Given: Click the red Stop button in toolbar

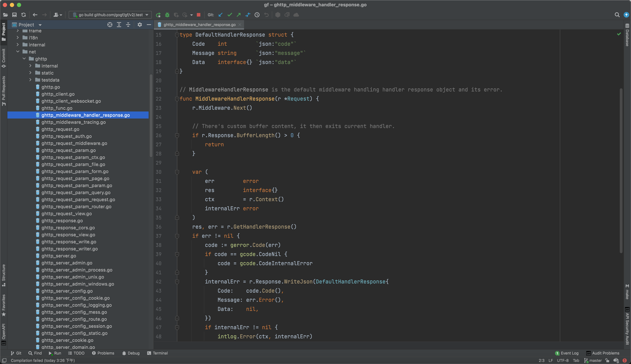Looking at the screenshot, I should coord(198,15).
